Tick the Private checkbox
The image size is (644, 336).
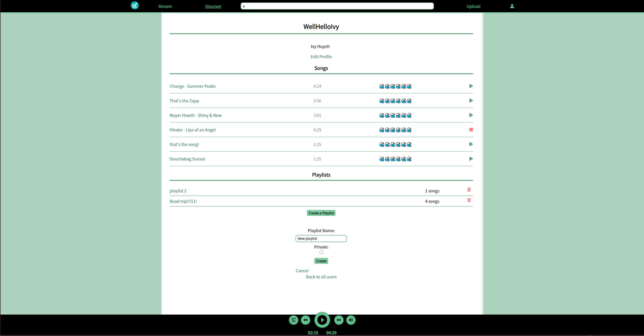(321, 252)
